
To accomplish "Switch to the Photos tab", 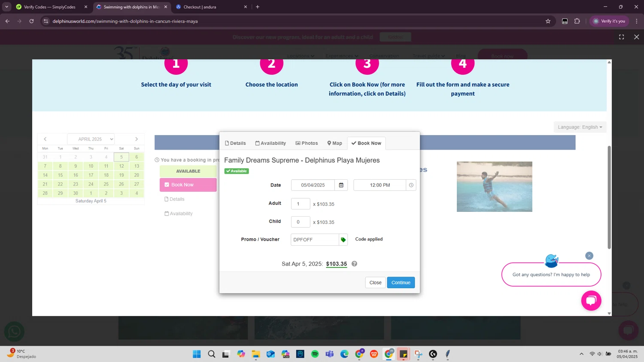I will tap(307, 143).
